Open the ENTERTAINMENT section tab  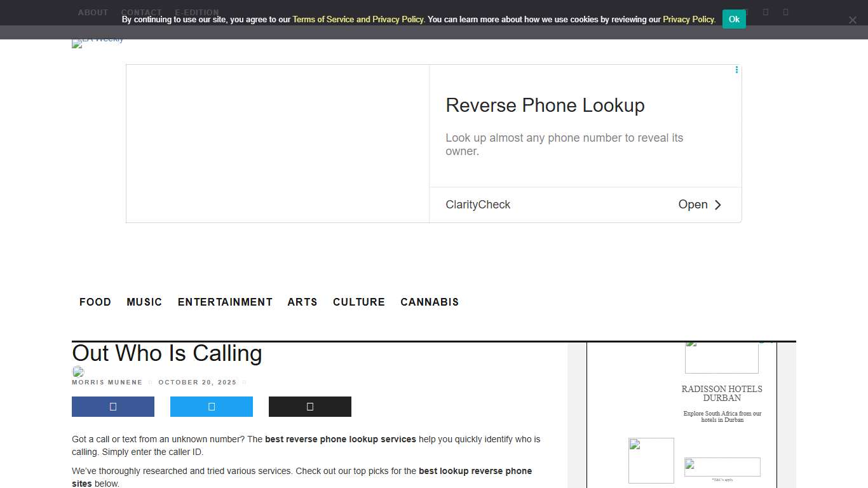pyautogui.click(x=225, y=302)
